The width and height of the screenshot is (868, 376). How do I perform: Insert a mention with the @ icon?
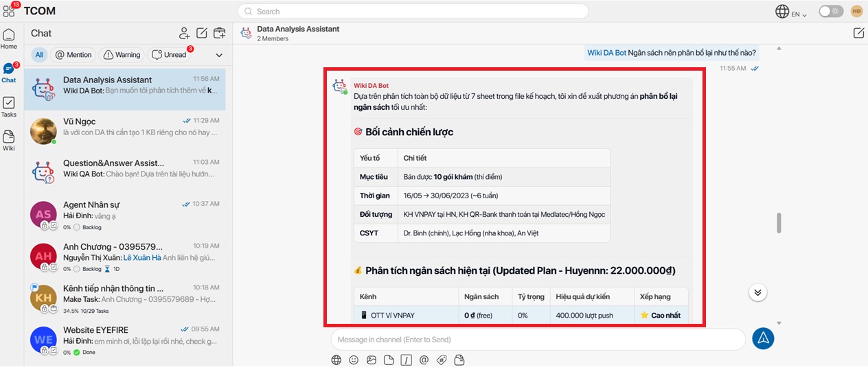click(424, 360)
